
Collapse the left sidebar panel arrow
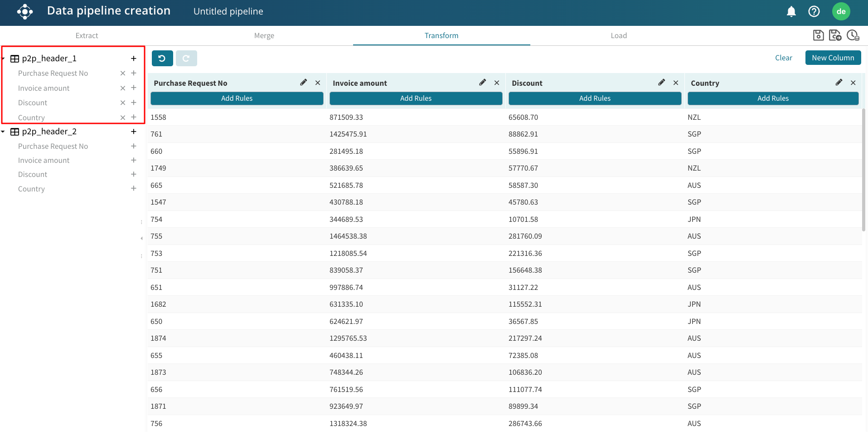click(x=141, y=238)
